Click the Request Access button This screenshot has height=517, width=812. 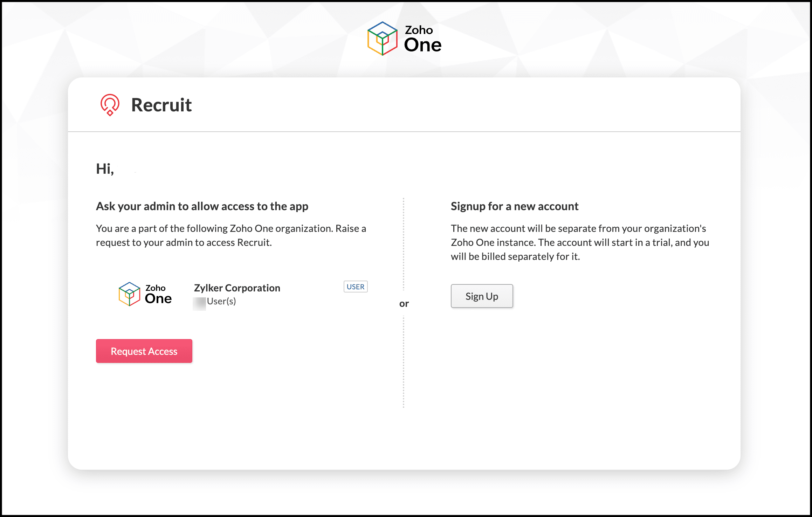(x=144, y=351)
